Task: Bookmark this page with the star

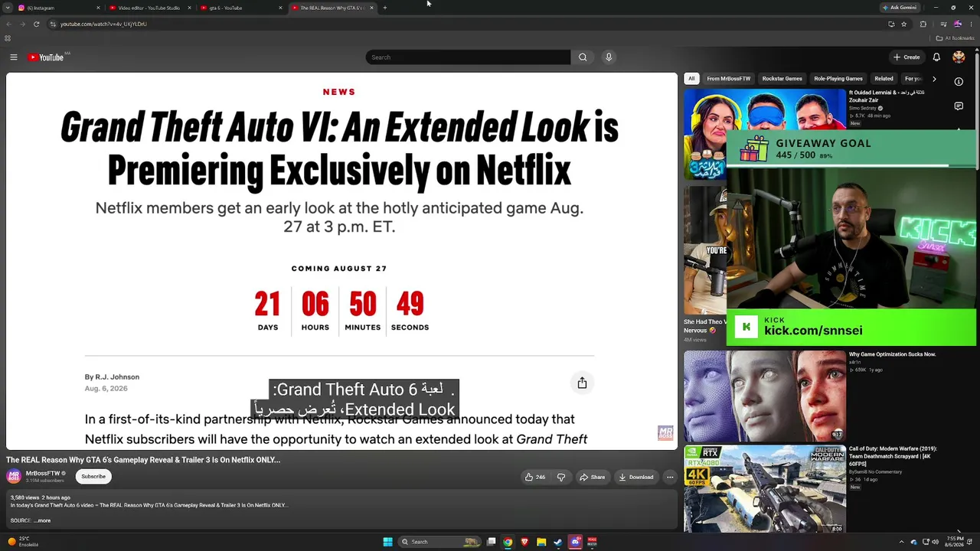Action: (904, 24)
